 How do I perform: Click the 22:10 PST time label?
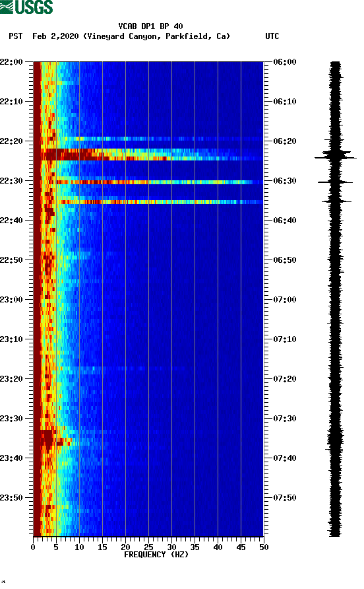tap(11, 102)
